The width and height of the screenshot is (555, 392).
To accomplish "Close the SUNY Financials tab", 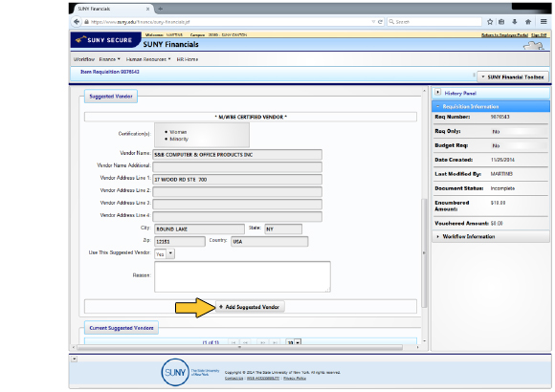I will [x=147, y=9].
